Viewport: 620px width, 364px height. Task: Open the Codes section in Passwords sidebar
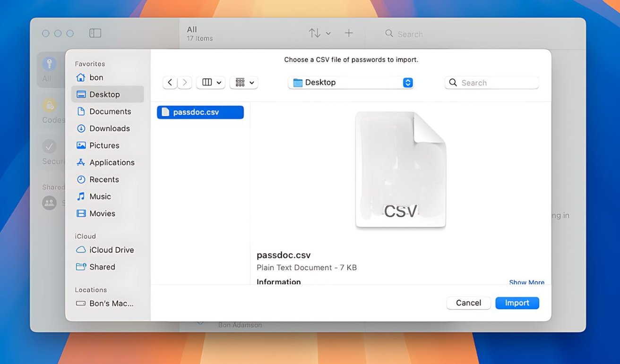pos(49,109)
